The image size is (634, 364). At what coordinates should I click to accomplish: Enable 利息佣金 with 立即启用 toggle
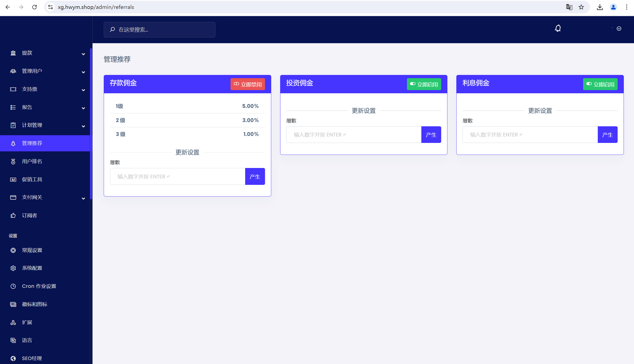point(600,84)
